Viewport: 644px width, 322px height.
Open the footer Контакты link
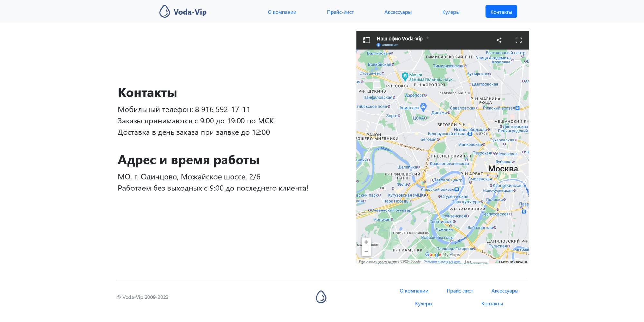pyautogui.click(x=492, y=303)
